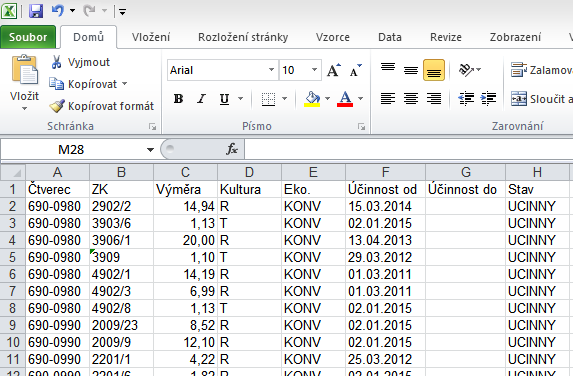The width and height of the screenshot is (573, 376).
Task: Open the Schránka dialog launcher
Action: tap(152, 126)
